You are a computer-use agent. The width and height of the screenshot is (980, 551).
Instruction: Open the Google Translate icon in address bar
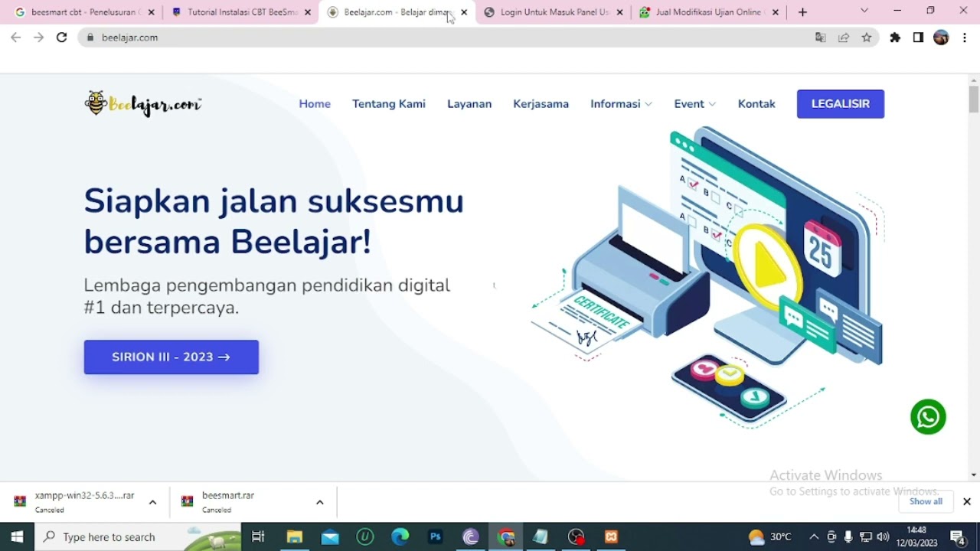click(821, 37)
